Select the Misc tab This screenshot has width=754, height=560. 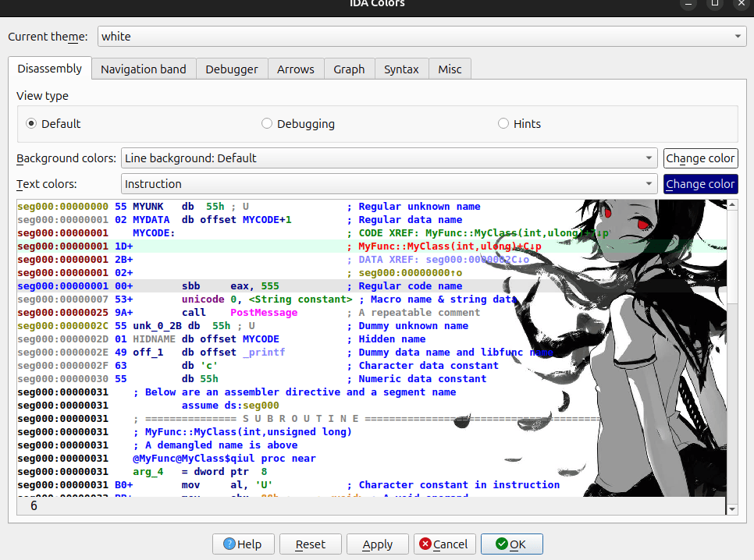click(450, 69)
